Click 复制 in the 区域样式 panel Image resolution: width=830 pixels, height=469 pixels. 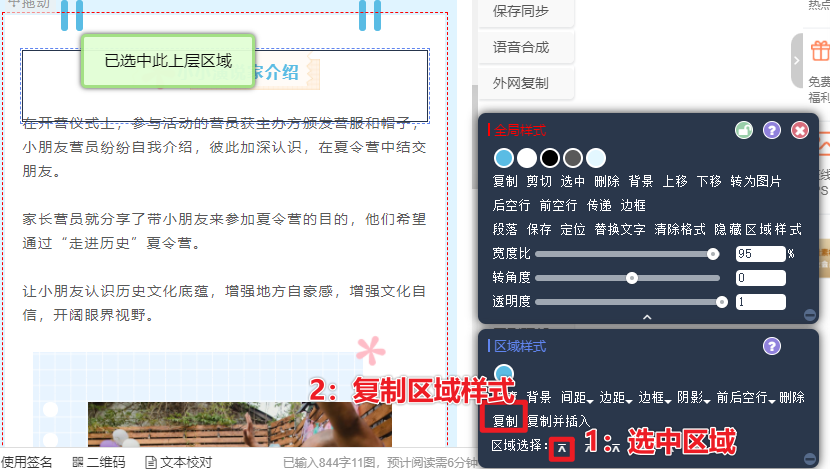(x=505, y=421)
